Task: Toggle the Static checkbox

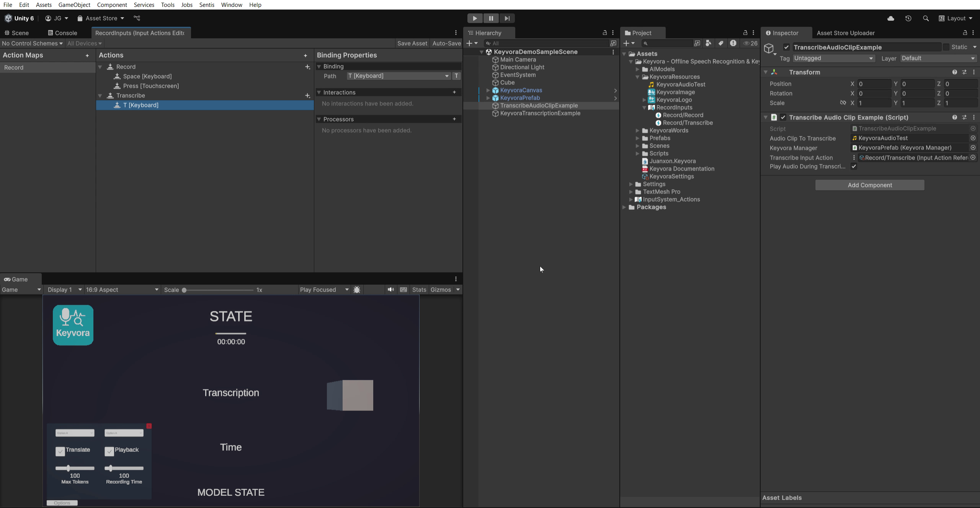Action: [x=946, y=47]
